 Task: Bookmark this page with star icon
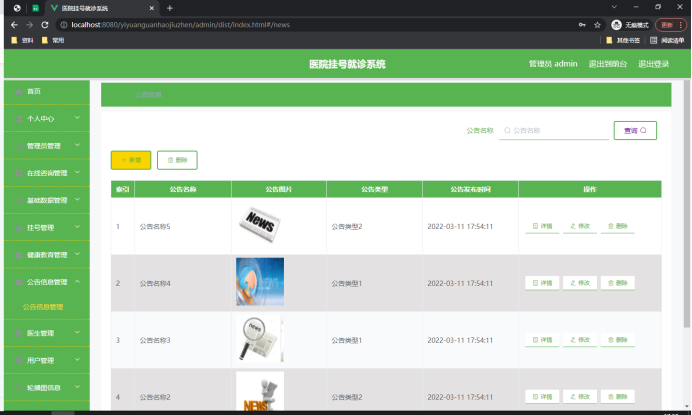point(597,25)
